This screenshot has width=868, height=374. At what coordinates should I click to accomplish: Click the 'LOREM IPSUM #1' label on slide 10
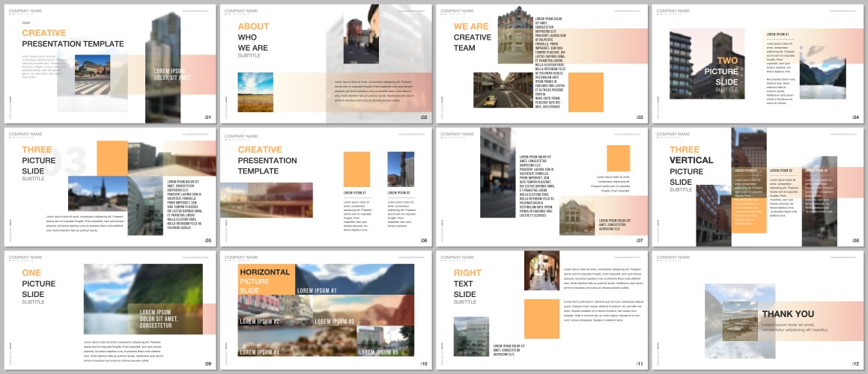click(x=317, y=290)
